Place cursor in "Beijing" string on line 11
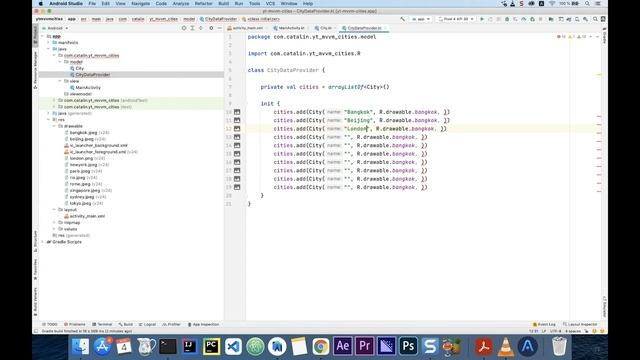 tap(359, 120)
